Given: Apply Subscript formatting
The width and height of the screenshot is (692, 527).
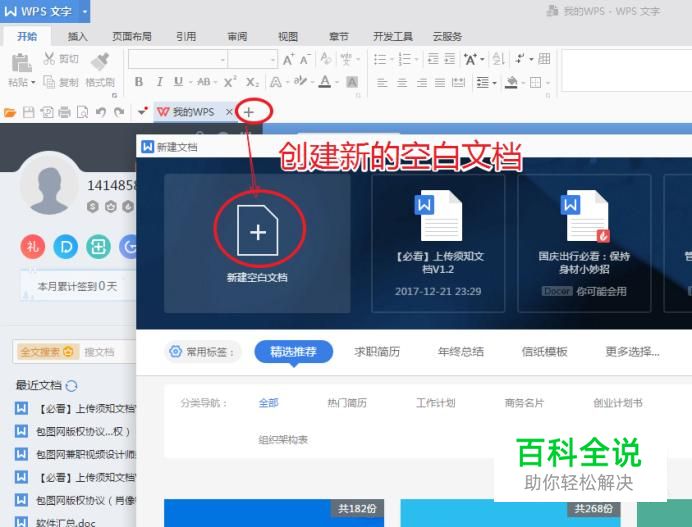Looking at the screenshot, I should (252, 82).
